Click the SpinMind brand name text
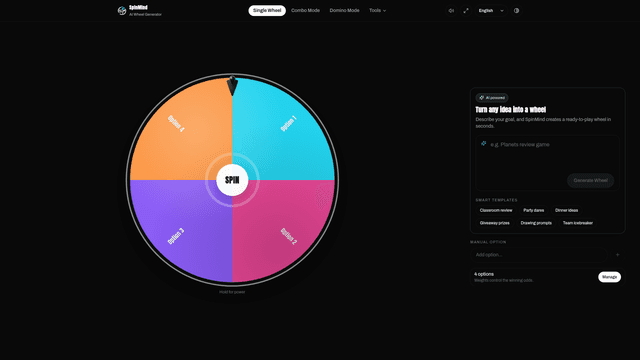The height and width of the screenshot is (360, 640). [x=138, y=7]
